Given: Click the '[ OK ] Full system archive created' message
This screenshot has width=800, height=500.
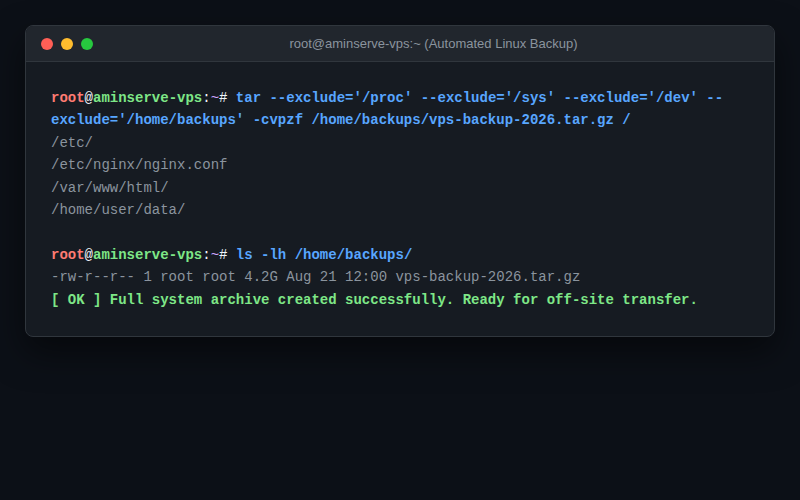Looking at the screenshot, I should coord(374,299).
